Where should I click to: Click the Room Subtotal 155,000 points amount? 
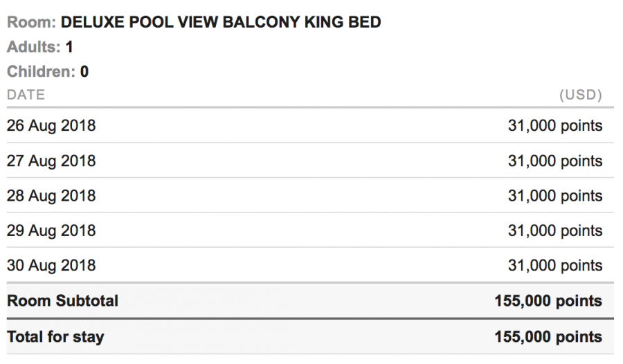point(548,301)
